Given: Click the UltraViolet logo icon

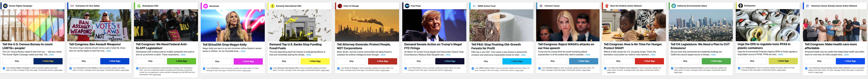Looking at the screenshot, I should pyautogui.click(x=205, y=6).
